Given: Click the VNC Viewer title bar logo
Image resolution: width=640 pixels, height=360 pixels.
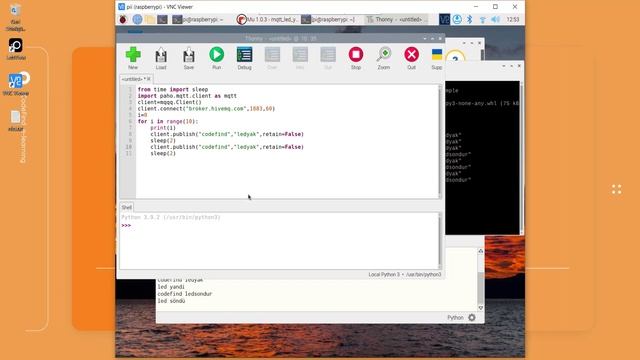Looking at the screenshot, I should coord(121,7).
